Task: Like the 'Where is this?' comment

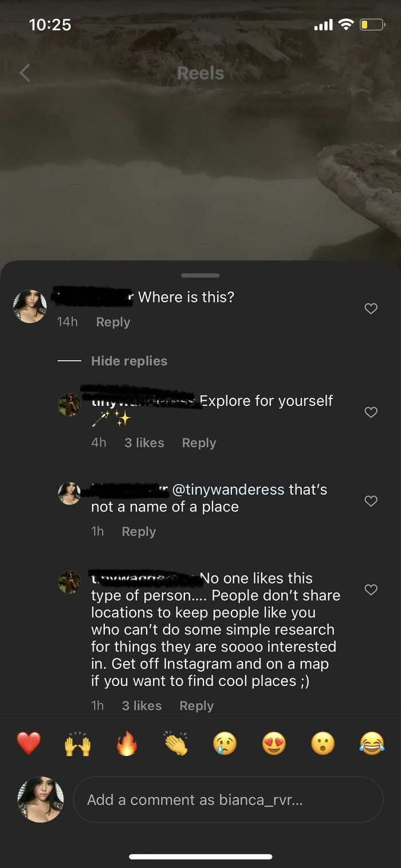Action: click(371, 309)
